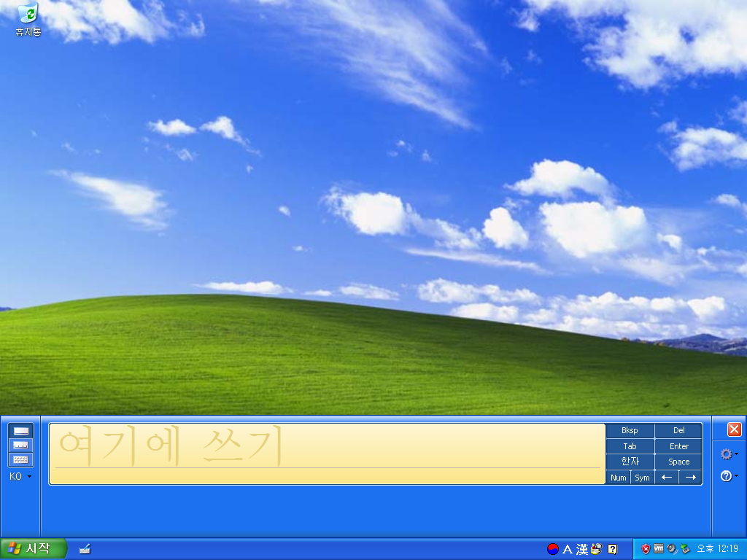The width and height of the screenshot is (747, 560).
Task: Click the speaker-like gray tray icon
Action: tap(672, 549)
